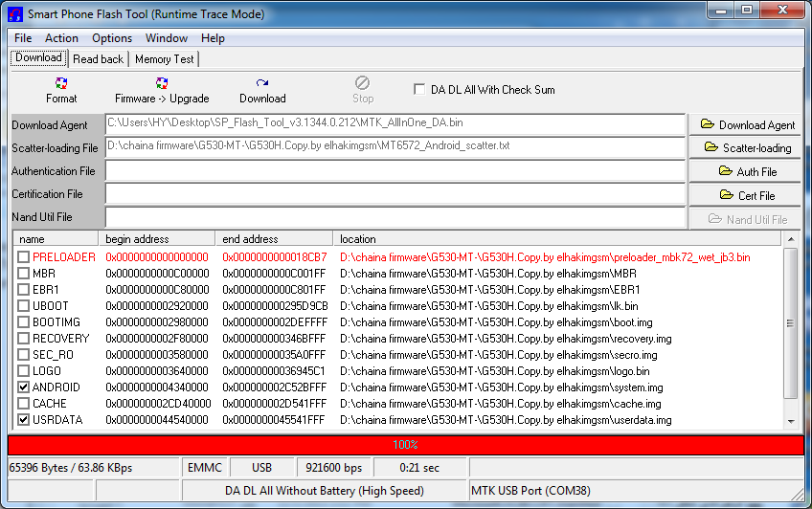812x509 pixels.
Task: Tick the RECOVERY partition checkbox
Action: [23, 339]
